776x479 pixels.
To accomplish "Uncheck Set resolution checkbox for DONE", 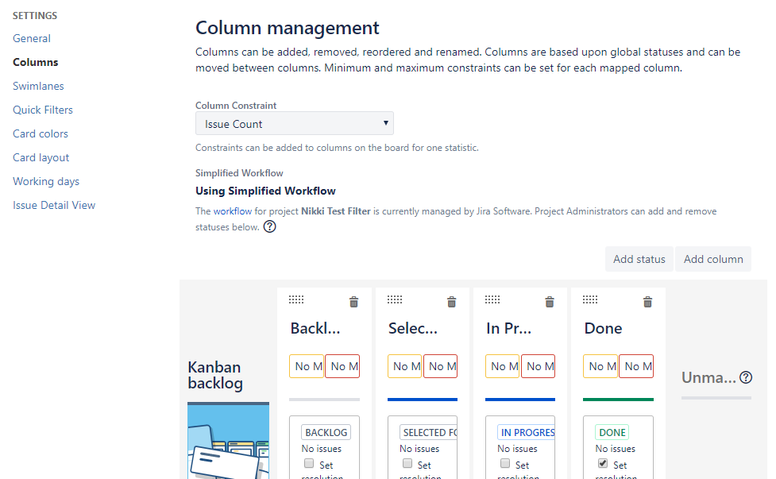I will 603,463.
